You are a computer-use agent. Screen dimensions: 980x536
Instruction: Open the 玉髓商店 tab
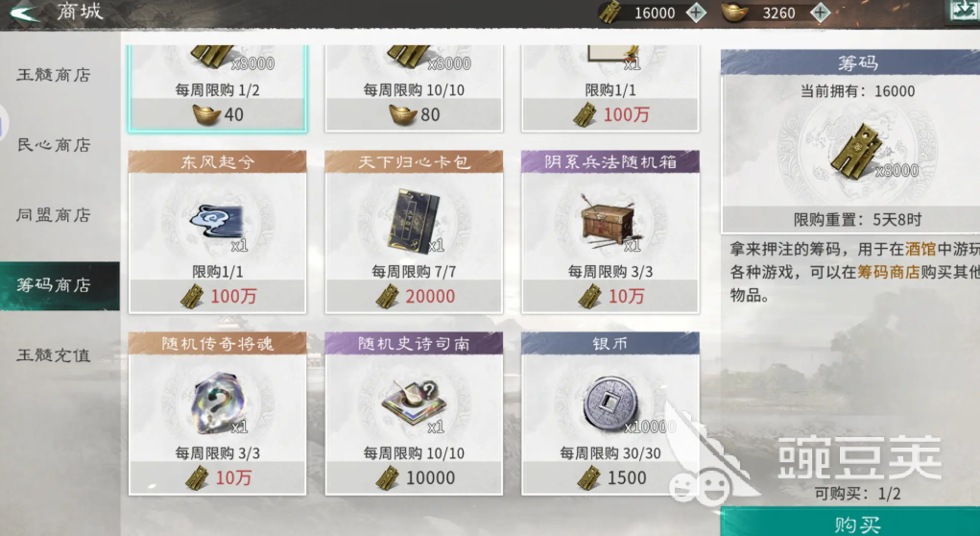tap(55, 75)
